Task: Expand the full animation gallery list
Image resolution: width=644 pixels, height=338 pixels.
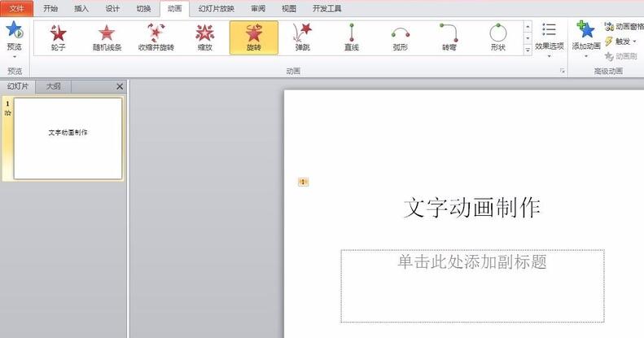Action: pos(528,50)
